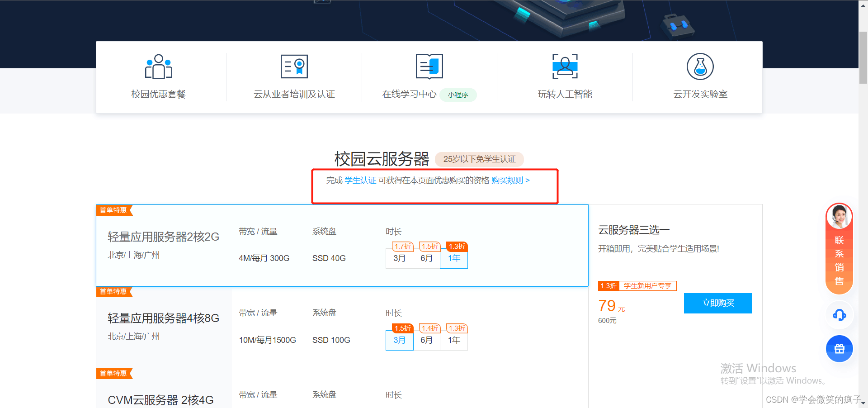Image resolution: width=868 pixels, height=408 pixels.
Task: Click the scrollbar down arrow
Action: [x=863, y=403]
